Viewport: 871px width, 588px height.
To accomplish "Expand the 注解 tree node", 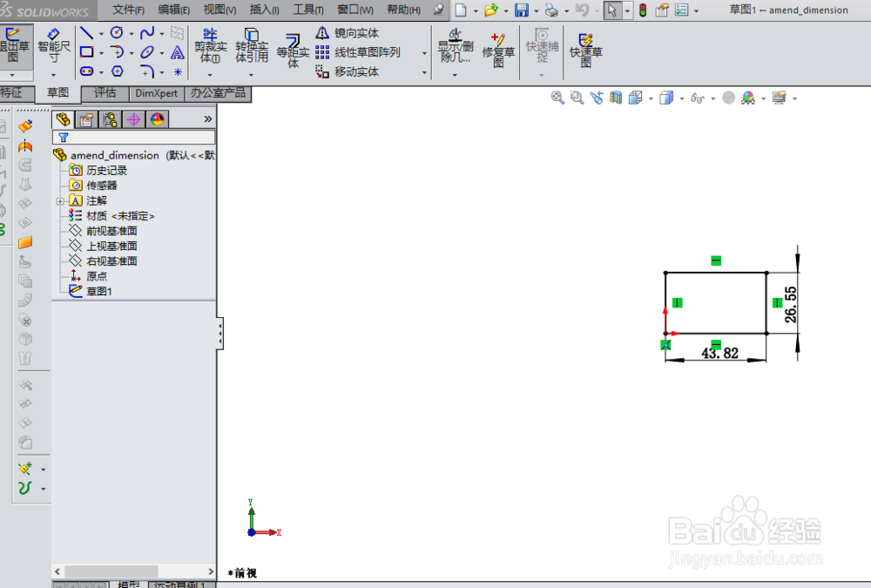I will [60, 201].
